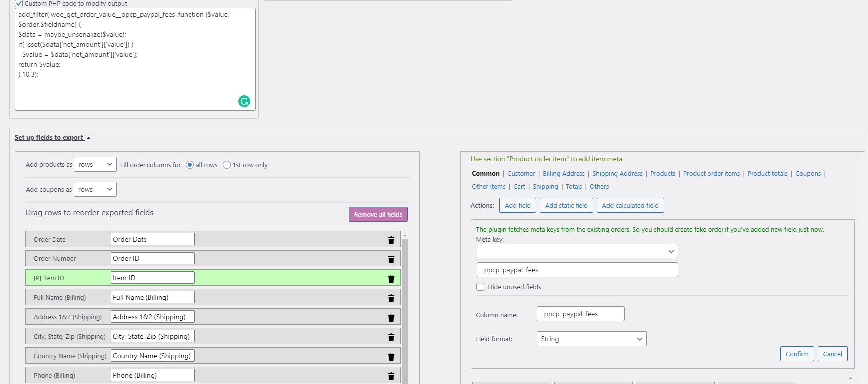Remove the Country Name (Shipping) row
Screen dimensions: 868x384
tap(391, 357)
